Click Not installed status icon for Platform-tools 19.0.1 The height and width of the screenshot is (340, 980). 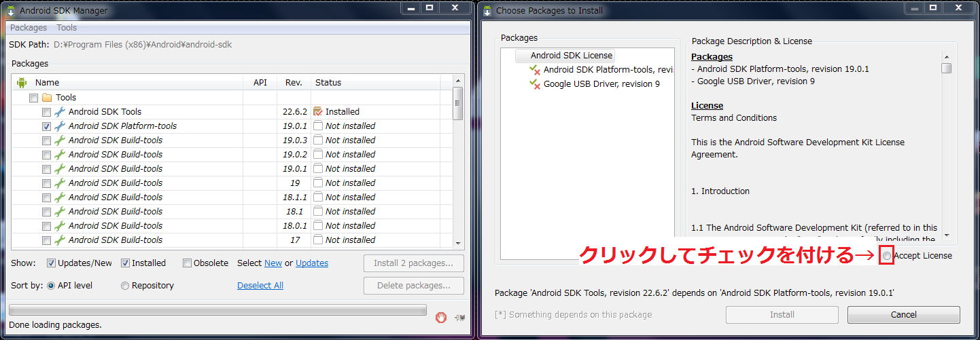317,126
